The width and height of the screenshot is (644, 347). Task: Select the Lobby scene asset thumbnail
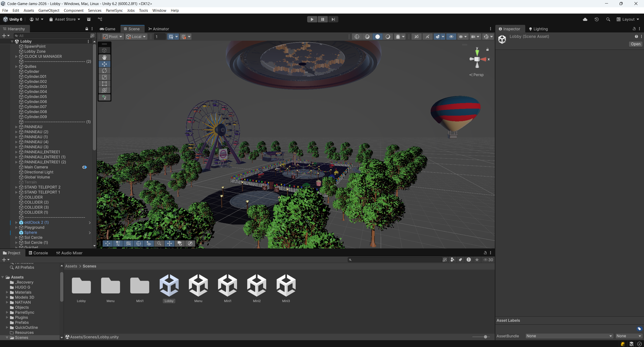pos(169,285)
